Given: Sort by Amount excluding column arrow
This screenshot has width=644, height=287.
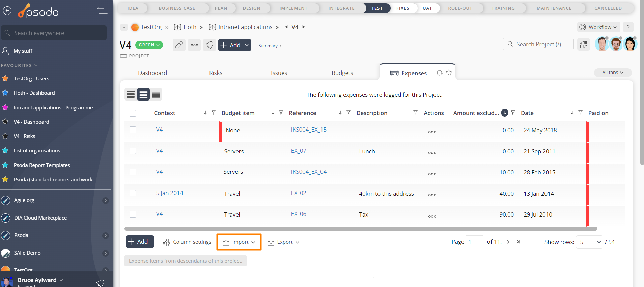Looking at the screenshot, I should (x=505, y=113).
